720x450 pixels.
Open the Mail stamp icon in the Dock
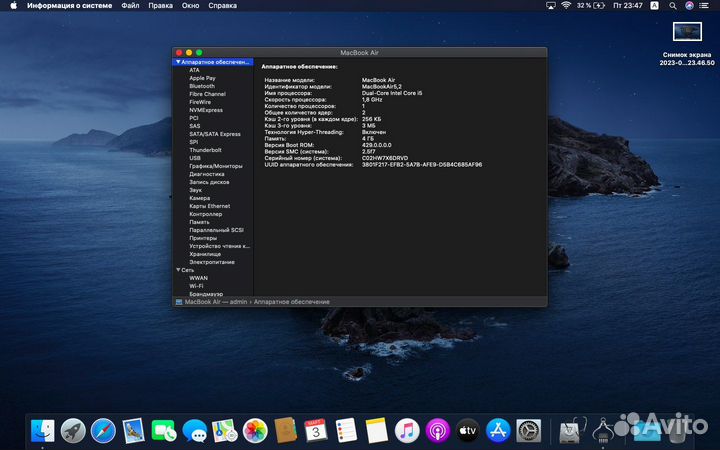pos(134,431)
